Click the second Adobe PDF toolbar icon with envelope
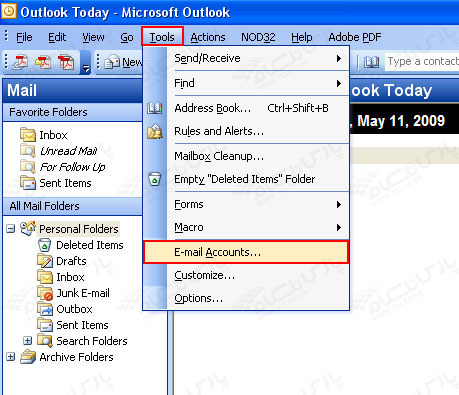Viewport: 459px width, 395px height. [43, 62]
